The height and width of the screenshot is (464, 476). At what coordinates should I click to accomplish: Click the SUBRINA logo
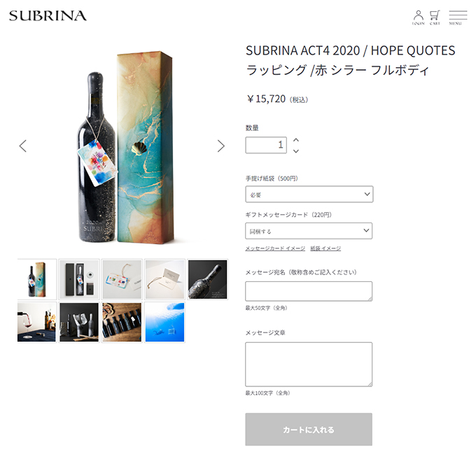coord(48,16)
